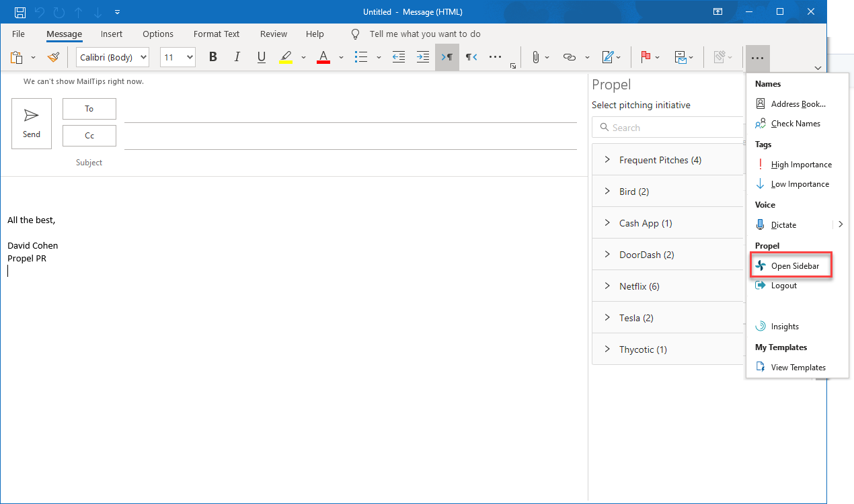This screenshot has height=504, width=854.
Task: Open highlight color dropdown arrow
Action: [x=303, y=58]
